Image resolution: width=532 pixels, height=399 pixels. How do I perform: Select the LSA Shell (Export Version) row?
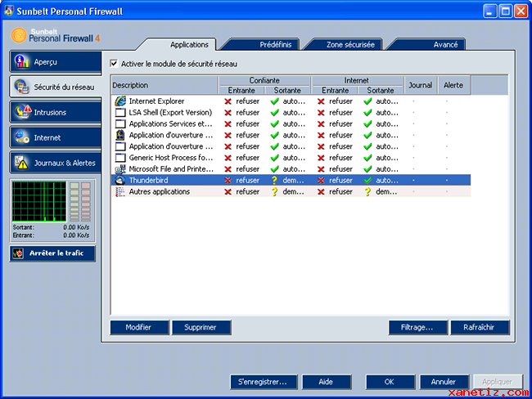(x=291, y=113)
